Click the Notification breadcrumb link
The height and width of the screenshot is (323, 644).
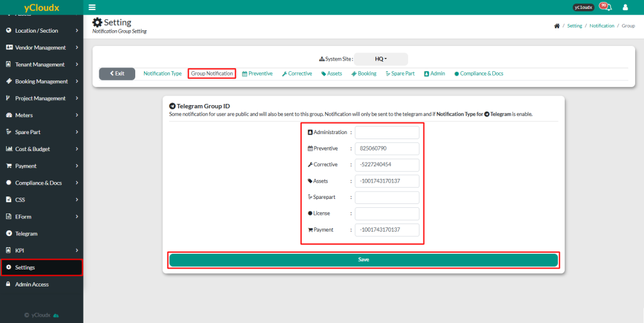[x=602, y=26]
